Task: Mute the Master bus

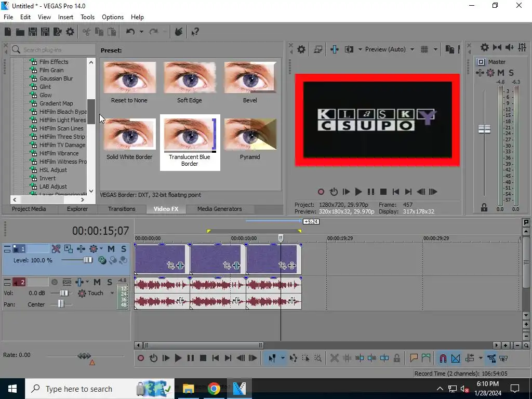Action: pos(501,73)
